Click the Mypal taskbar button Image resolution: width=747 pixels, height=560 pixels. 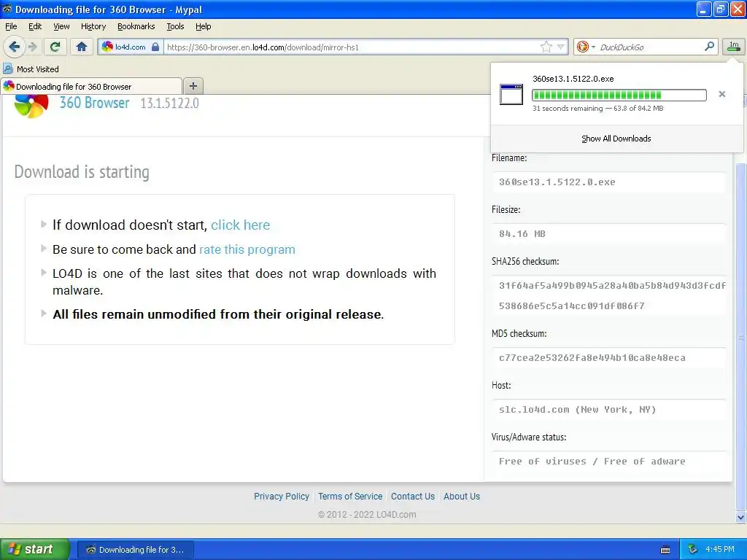point(135,550)
